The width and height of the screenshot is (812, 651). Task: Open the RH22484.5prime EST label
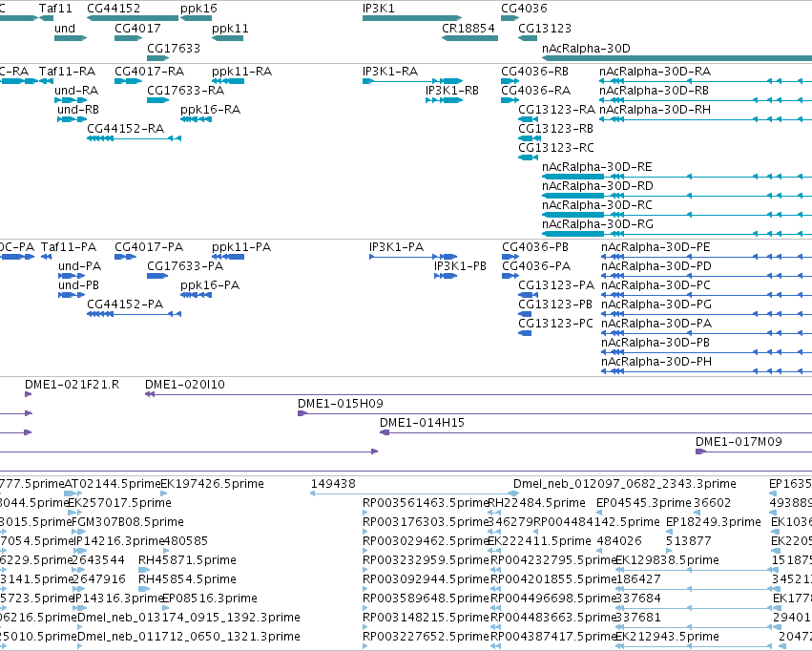click(537, 503)
